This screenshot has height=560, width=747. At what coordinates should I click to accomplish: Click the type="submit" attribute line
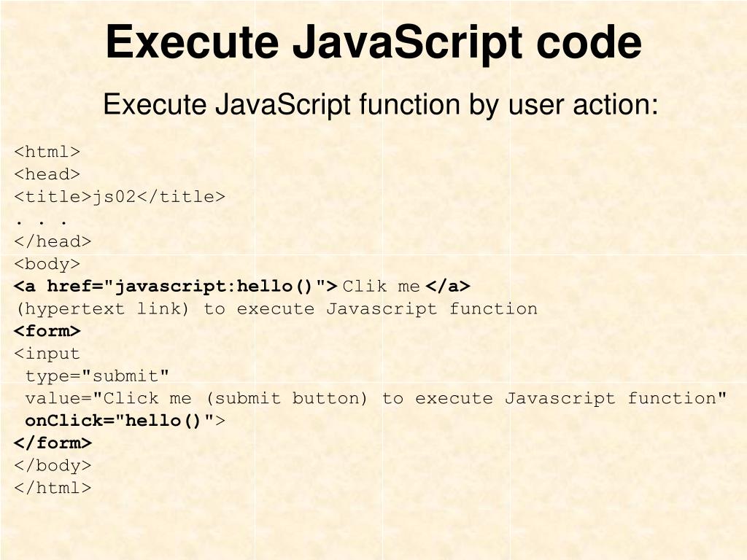point(97,376)
